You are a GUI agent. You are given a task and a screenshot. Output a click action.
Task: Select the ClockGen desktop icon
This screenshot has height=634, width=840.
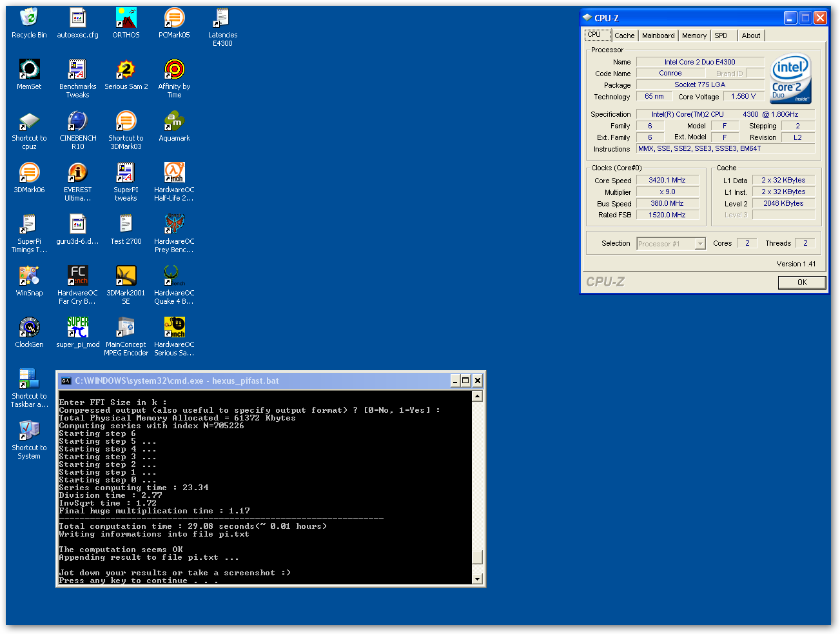[29, 328]
